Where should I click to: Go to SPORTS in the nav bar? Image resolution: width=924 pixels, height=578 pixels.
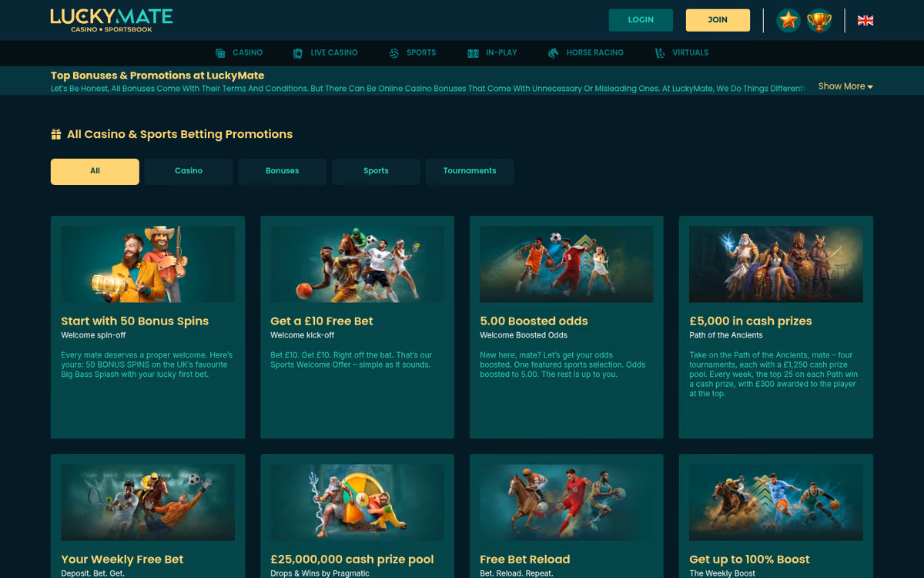tap(421, 52)
